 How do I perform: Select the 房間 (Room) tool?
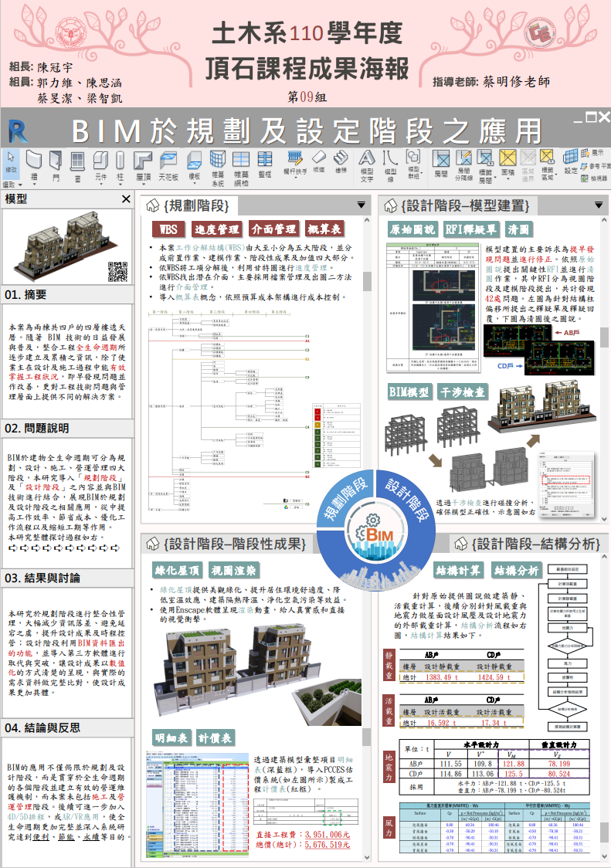point(441,164)
